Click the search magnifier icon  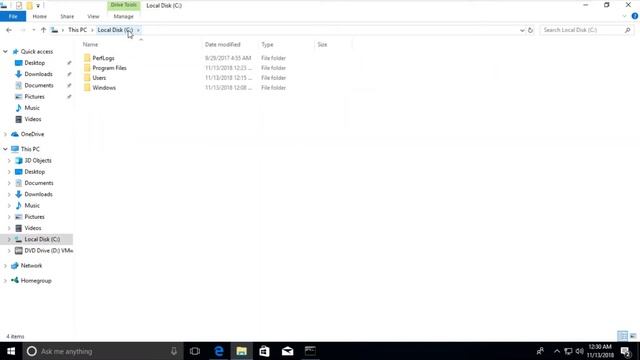[x=627, y=30]
